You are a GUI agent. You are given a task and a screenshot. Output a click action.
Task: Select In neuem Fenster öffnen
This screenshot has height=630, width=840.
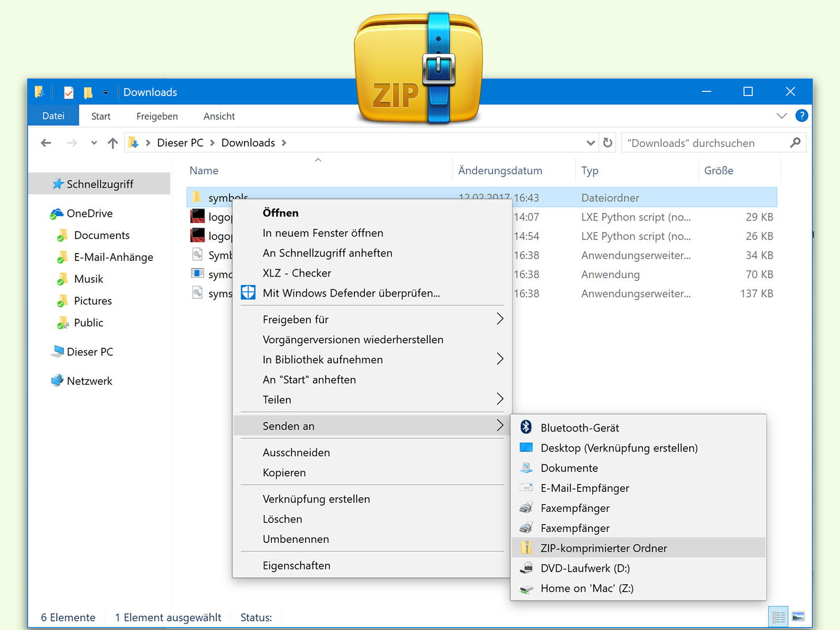click(x=372, y=233)
